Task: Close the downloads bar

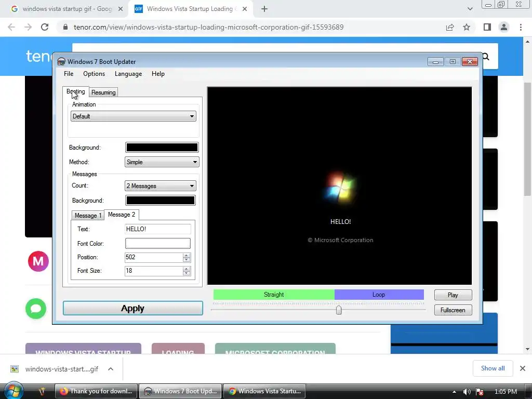Action: [523, 368]
